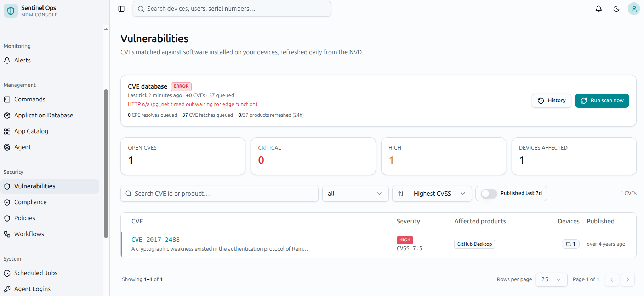Open App Catalog in sidebar
This screenshot has width=644, height=296.
[x=50, y=132]
